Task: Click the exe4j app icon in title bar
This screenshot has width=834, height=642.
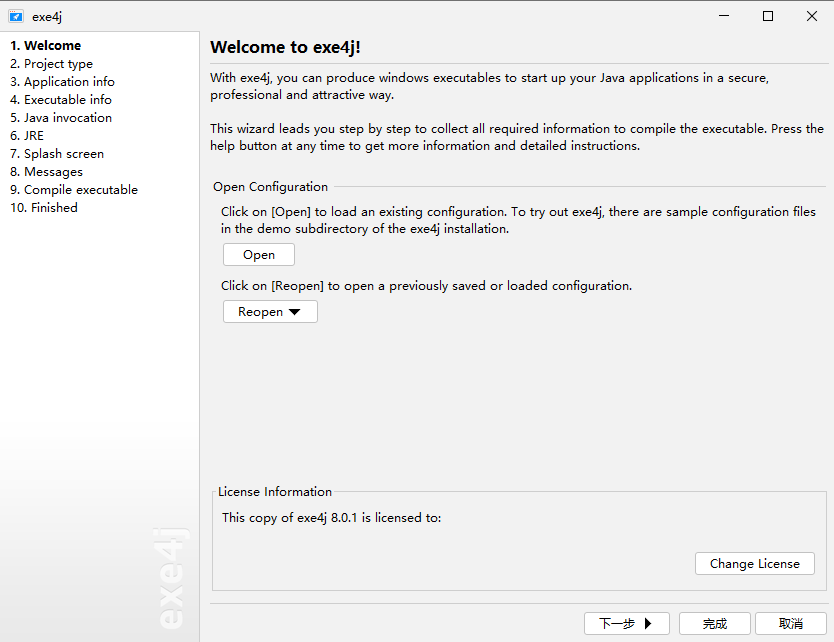Action: [x=15, y=16]
